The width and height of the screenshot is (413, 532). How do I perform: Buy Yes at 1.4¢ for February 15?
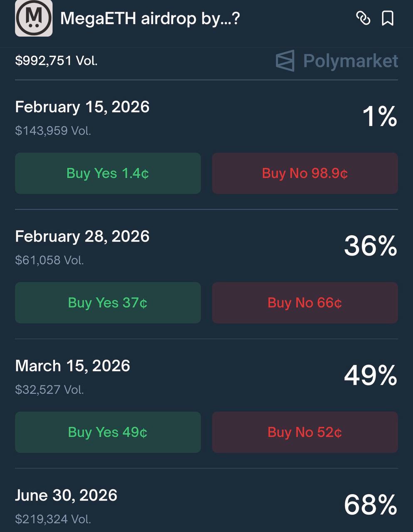[x=108, y=173]
